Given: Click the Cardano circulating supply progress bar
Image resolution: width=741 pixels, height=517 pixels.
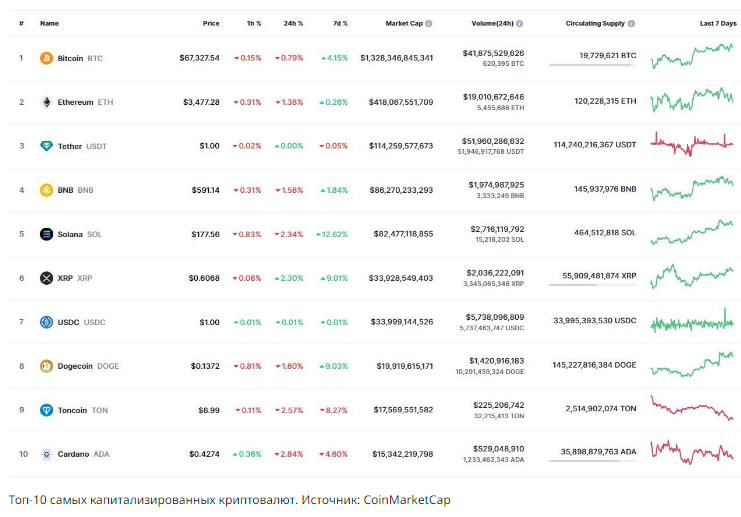Looking at the screenshot, I should tap(593, 461).
